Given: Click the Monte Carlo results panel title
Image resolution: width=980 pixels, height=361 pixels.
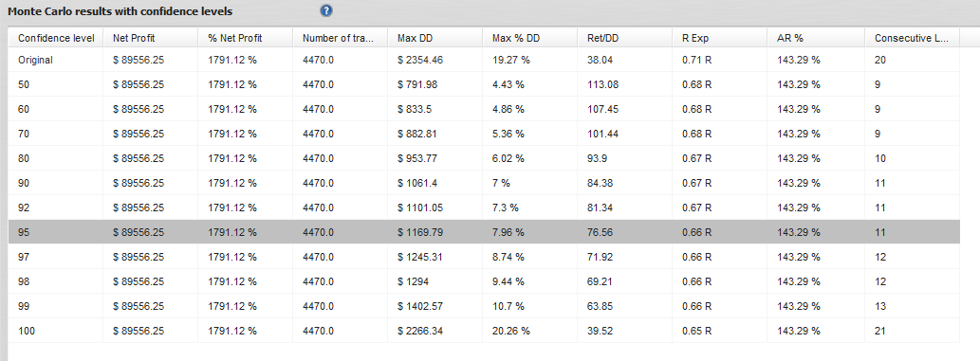Looking at the screenshot, I should (120, 11).
